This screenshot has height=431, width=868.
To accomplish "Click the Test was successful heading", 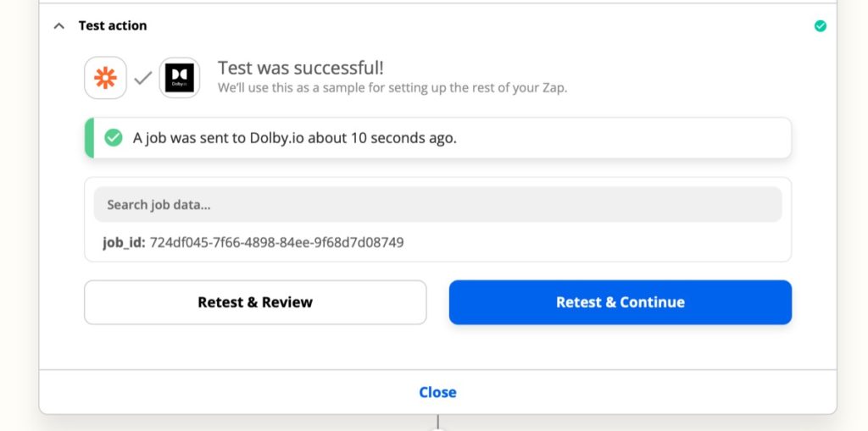I will point(301,68).
